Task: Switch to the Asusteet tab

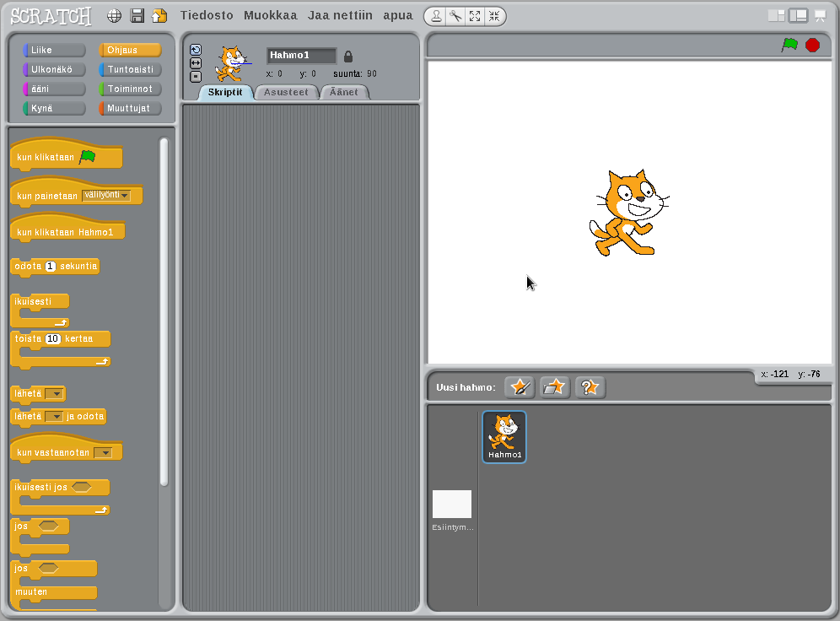Action: 286,92
